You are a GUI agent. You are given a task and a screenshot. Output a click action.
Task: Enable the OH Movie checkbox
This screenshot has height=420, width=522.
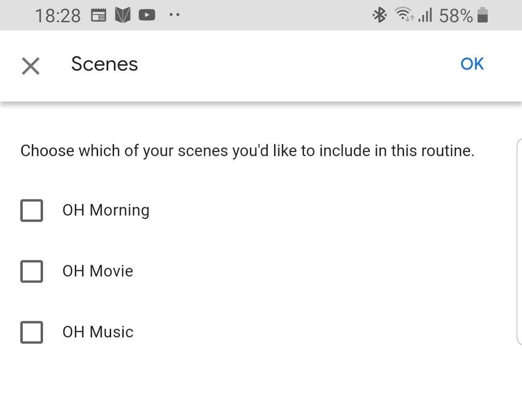tap(32, 271)
